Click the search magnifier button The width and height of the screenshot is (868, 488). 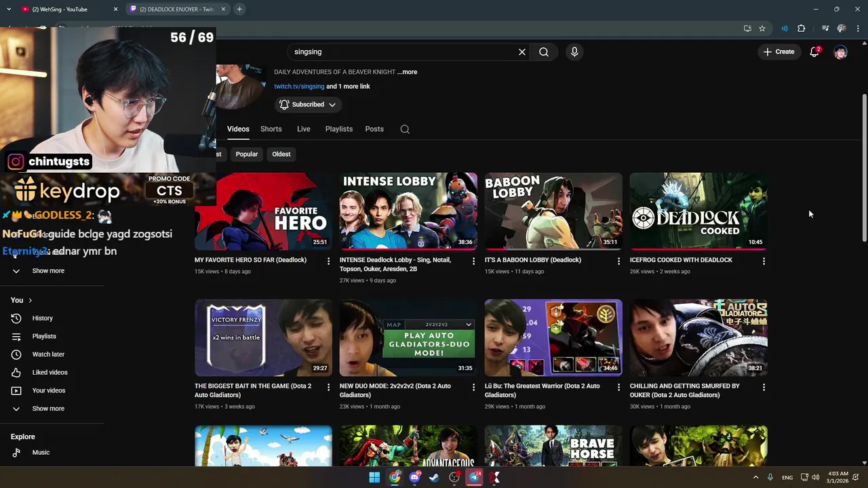(544, 52)
